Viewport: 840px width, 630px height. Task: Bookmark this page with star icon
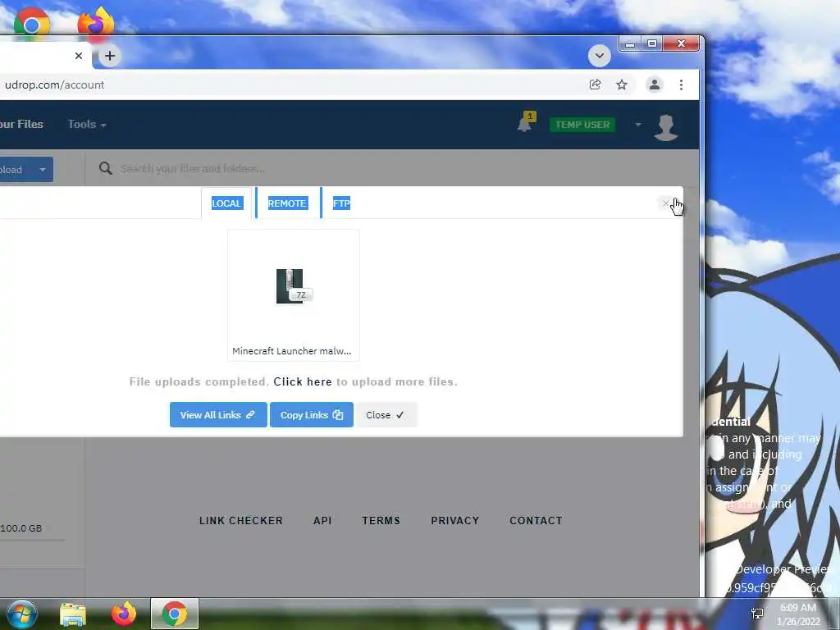(x=622, y=84)
